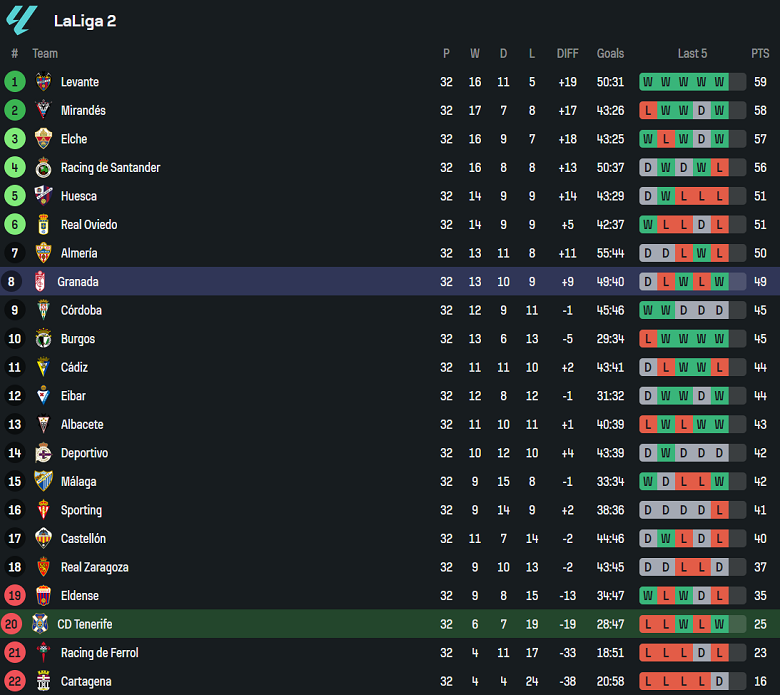Click the CD Tenerife crest
Image resolution: width=780 pixels, height=695 pixels.
(41, 624)
